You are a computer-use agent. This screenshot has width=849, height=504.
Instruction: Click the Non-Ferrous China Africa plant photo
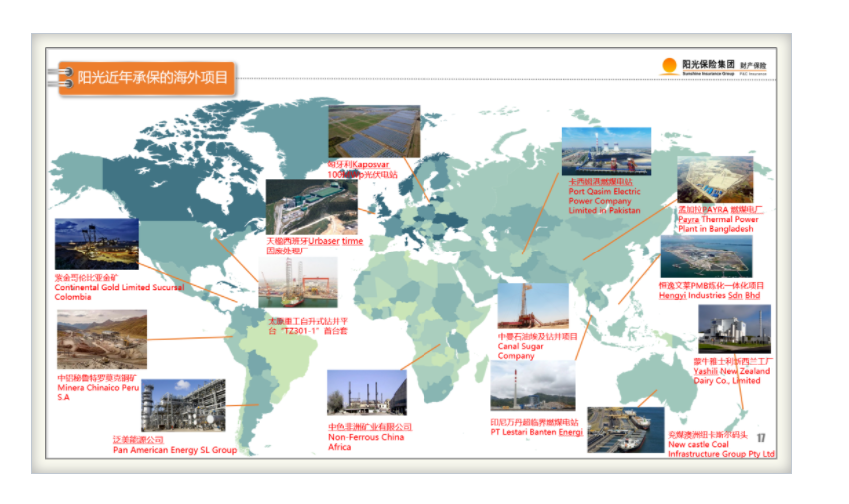click(366, 393)
